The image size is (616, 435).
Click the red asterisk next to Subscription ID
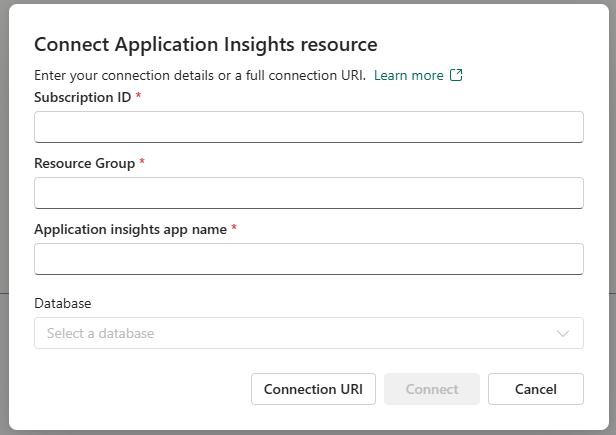tap(138, 97)
